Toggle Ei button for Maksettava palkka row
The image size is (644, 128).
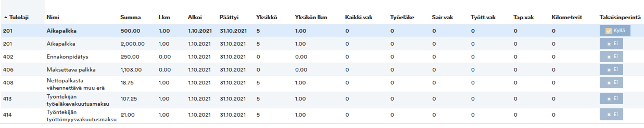[x=611, y=69]
